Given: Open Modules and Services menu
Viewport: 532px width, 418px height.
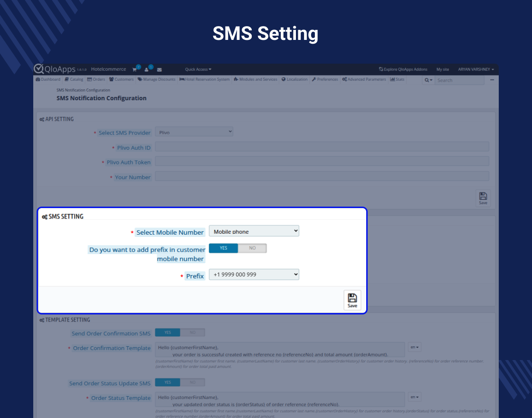Looking at the screenshot, I should (256, 79).
